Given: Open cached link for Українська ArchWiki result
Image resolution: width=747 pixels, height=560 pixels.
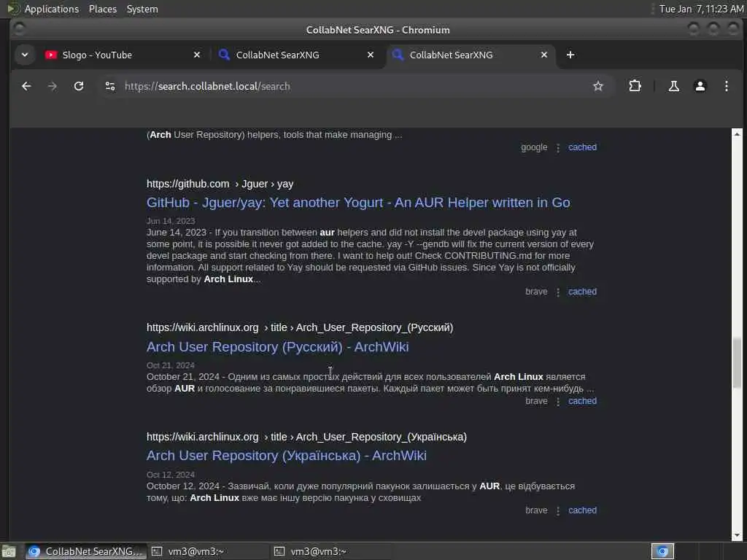Looking at the screenshot, I should pos(582,510).
